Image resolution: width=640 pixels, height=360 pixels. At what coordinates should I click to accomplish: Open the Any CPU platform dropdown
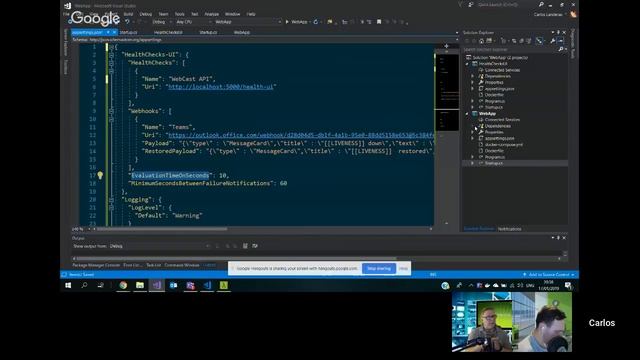pyautogui.click(x=193, y=22)
